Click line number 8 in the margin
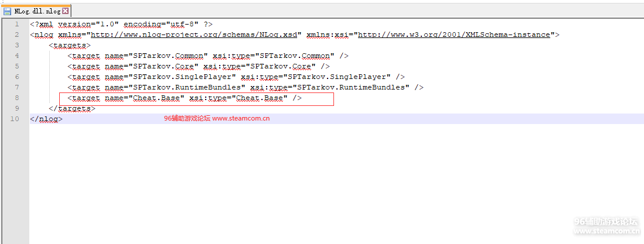This screenshot has width=644, height=244. 16,98
